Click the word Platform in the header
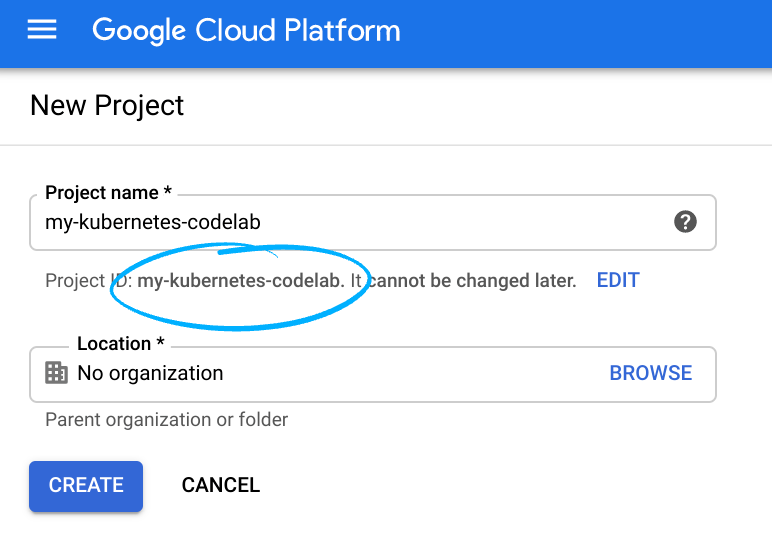Image resolution: width=772 pixels, height=546 pixels. point(341,30)
